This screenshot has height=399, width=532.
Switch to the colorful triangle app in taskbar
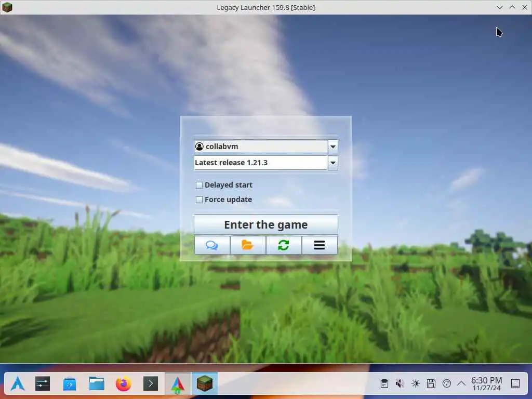pyautogui.click(x=178, y=384)
